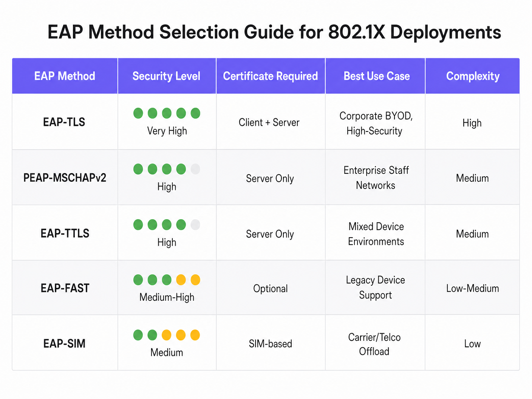
Task: Click the 'Complexity' column header
Action: coord(473,76)
